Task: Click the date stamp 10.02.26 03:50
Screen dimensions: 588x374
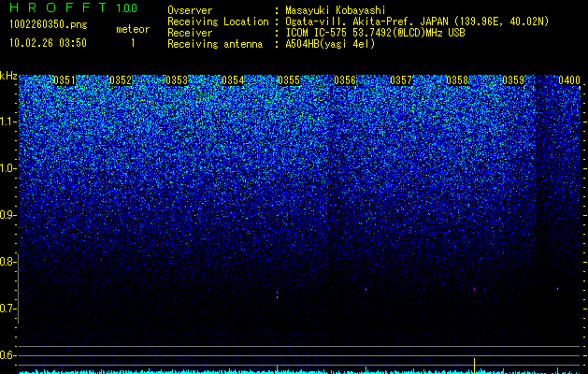Action: point(48,43)
